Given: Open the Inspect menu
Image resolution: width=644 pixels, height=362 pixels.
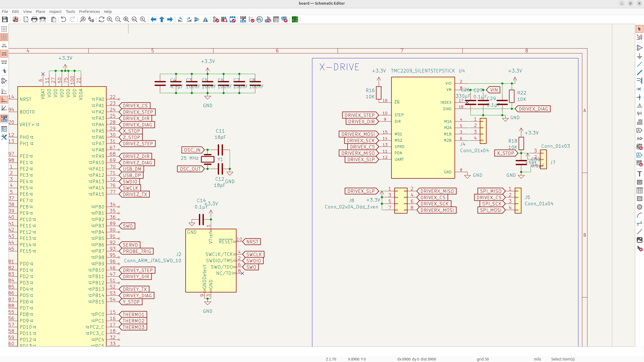Looking at the screenshot, I should [55, 12].
